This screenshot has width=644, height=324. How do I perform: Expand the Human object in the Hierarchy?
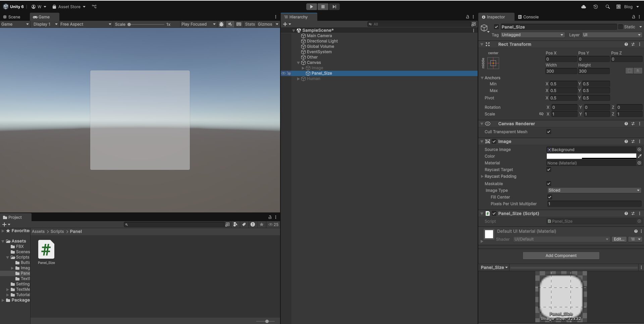click(x=298, y=79)
